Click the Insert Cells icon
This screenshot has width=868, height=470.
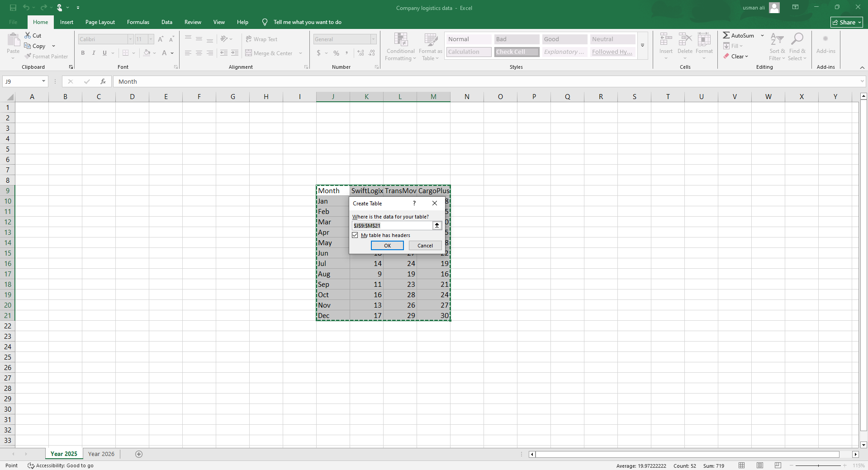(666, 39)
